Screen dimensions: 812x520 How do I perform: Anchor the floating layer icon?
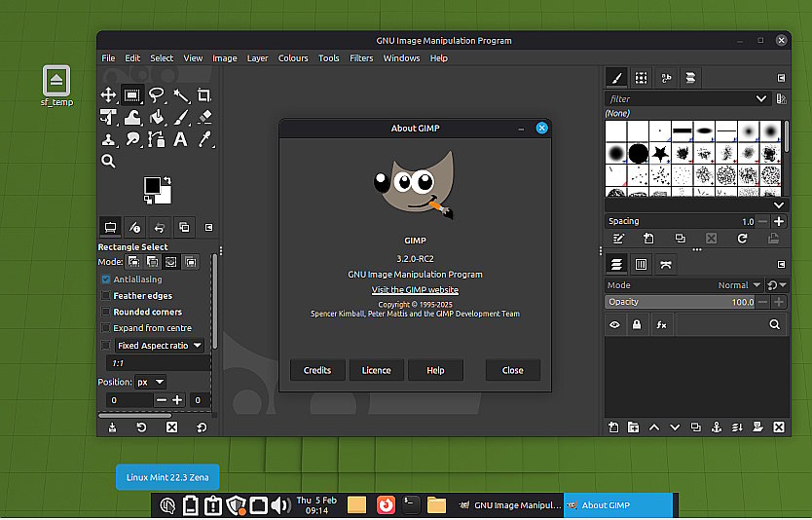pyautogui.click(x=717, y=427)
